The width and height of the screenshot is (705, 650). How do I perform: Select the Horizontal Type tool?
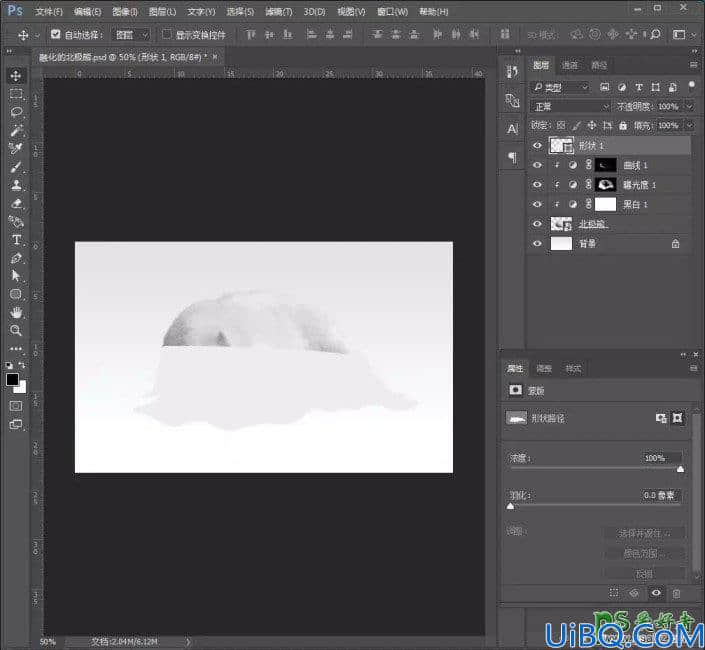[x=16, y=240]
